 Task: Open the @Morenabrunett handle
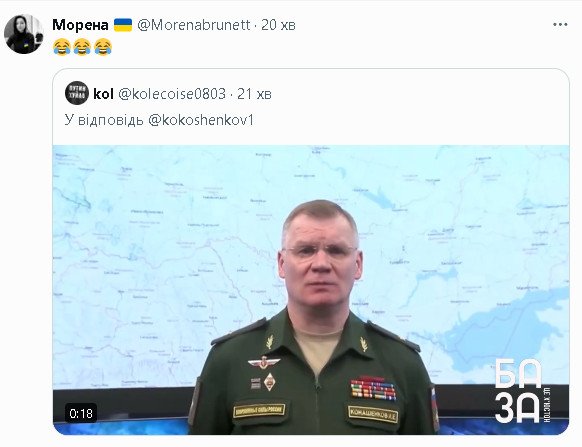(194, 25)
